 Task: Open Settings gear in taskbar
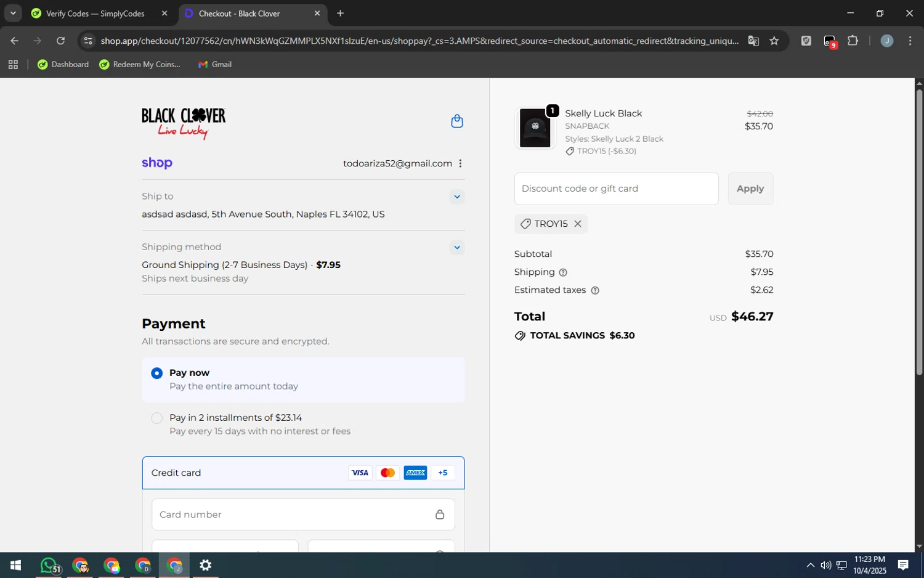pyautogui.click(x=206, y=566)
